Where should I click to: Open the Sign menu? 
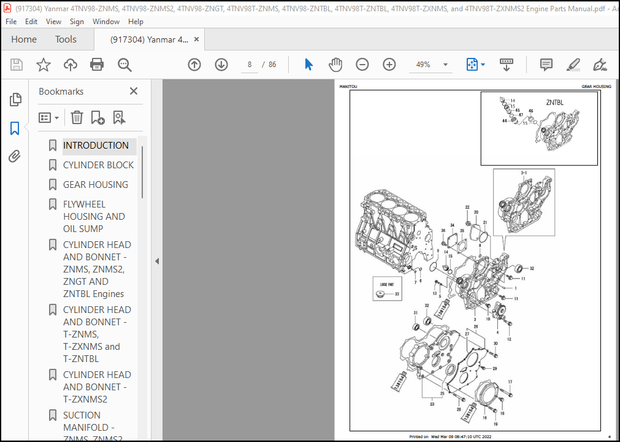click(77, 22)
